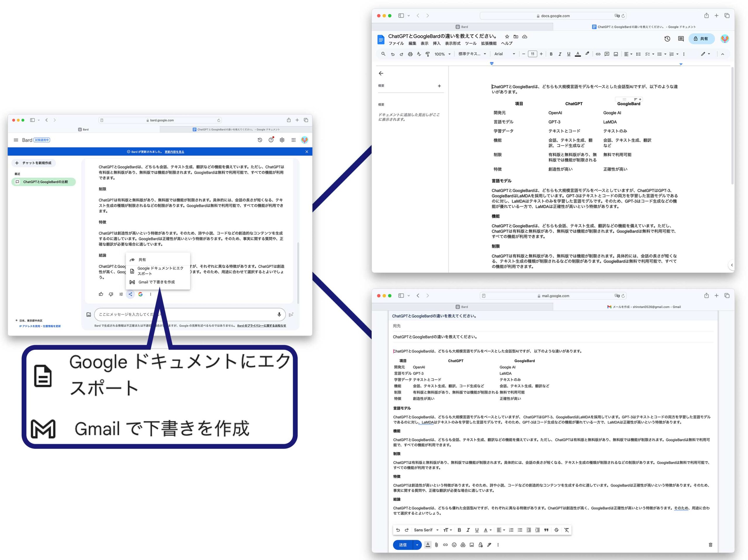Click the share icon under the Bard response
This screenshot has height=560, width=748.
tap(130, 294)
